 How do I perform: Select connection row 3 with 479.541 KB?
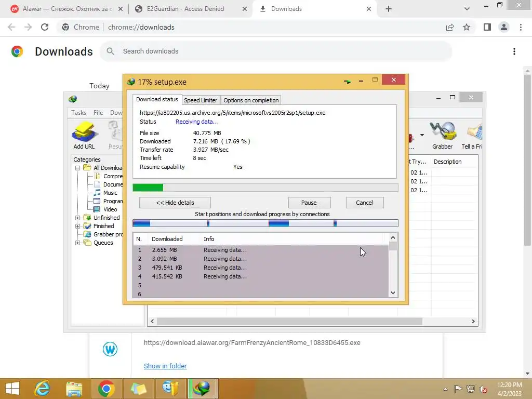coord(261,268)
